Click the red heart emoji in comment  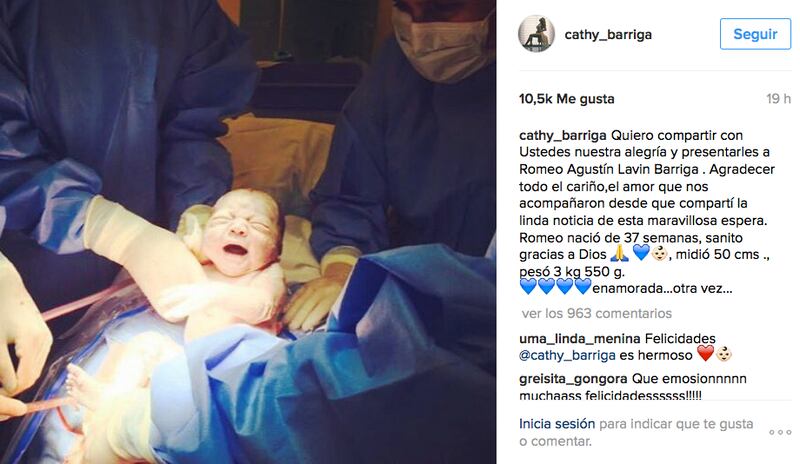pos(705,353)
